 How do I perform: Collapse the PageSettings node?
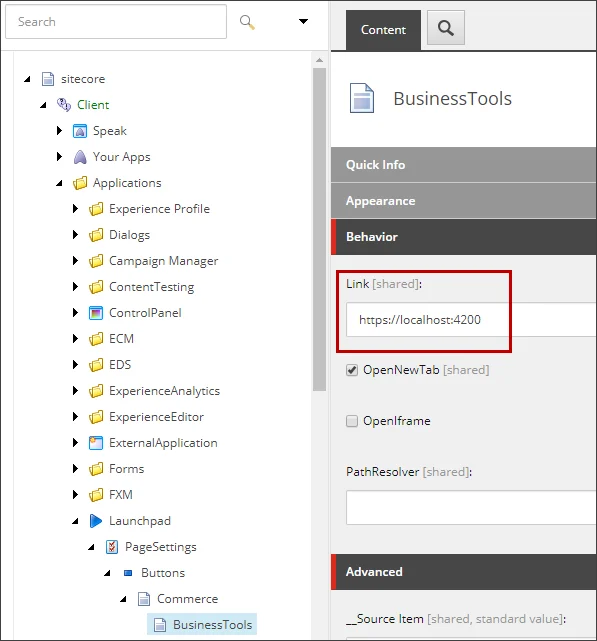91,547
